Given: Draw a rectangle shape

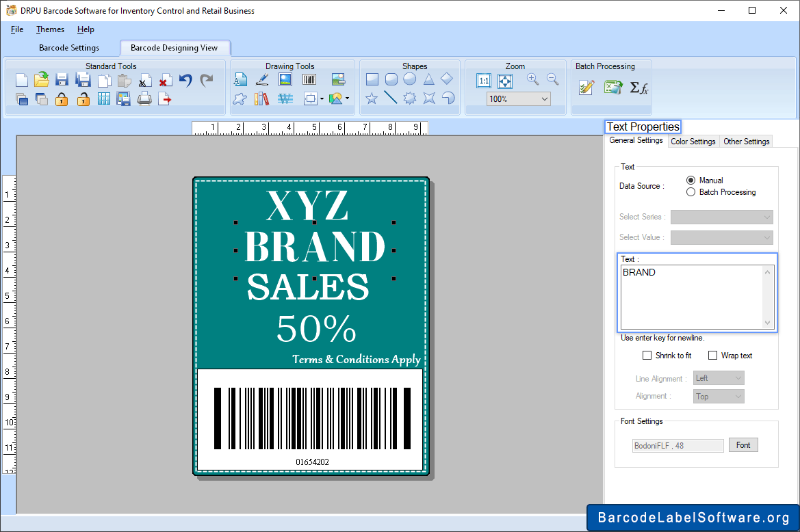Looking at the screenshot, I should (x=372, y=79).
